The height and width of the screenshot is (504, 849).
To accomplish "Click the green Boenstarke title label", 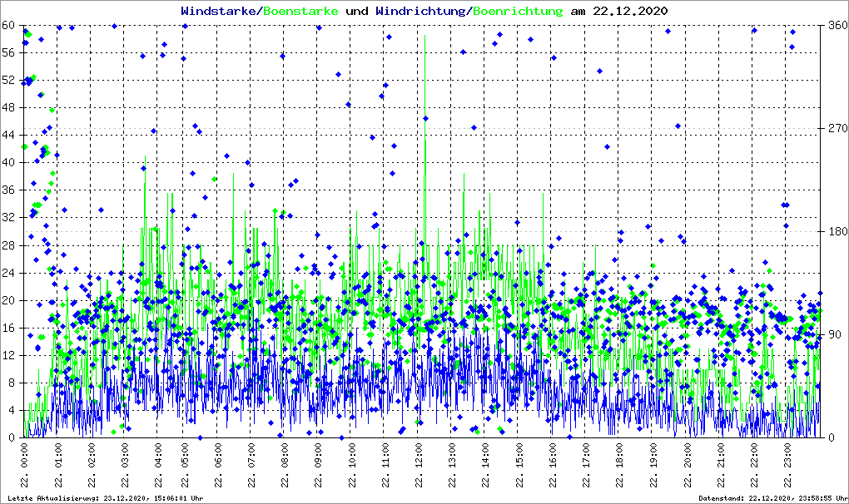I will click(300, 12).
